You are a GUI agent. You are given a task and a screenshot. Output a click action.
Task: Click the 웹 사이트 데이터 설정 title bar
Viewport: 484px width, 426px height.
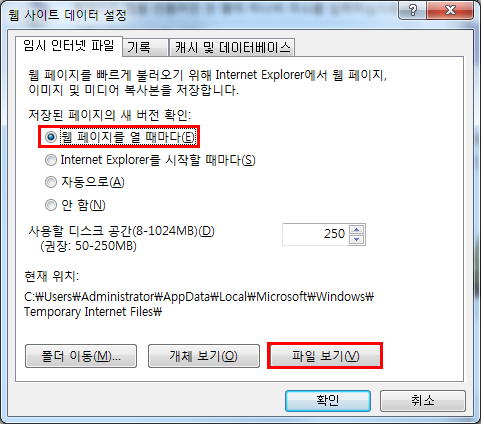point(200,15)
